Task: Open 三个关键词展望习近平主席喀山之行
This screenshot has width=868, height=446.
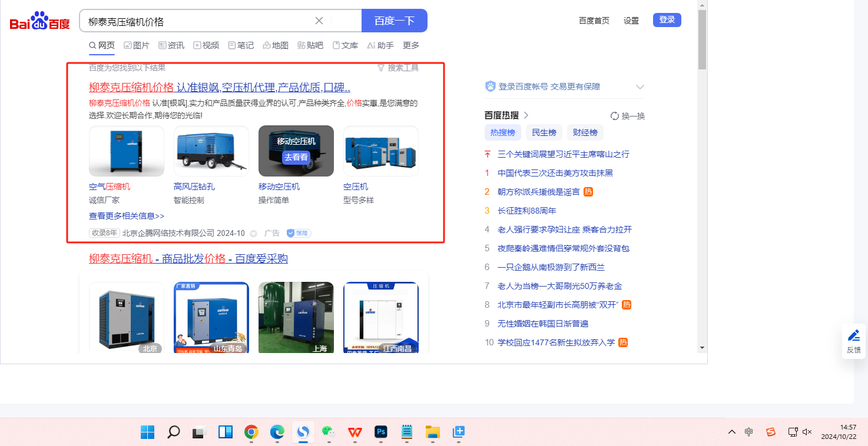Action: point(564,154)
